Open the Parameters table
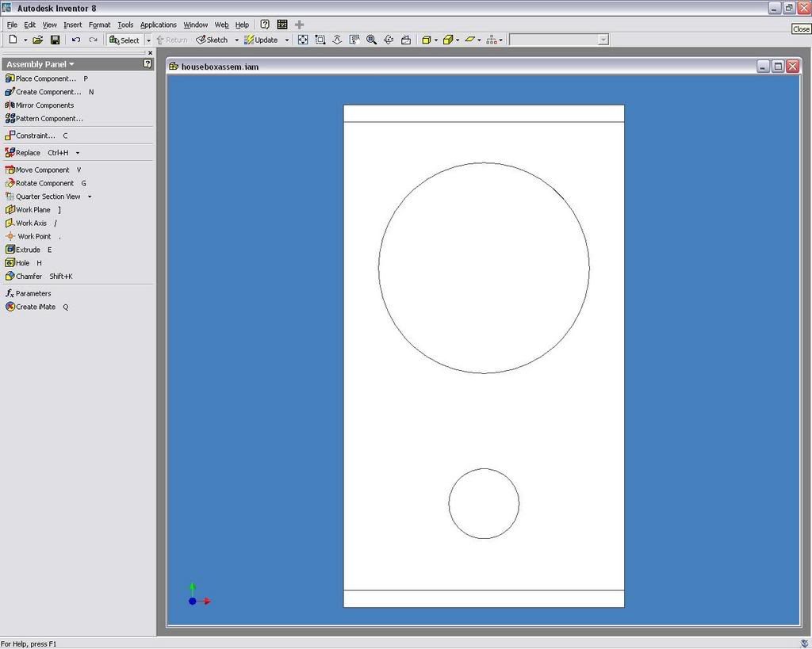The width and height of the screenshot is (812, 649). tap(33, 293)
